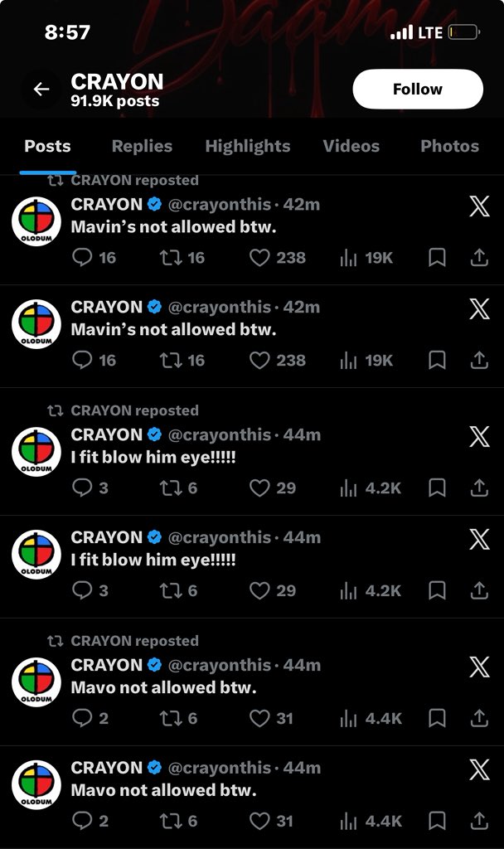
Task: Tap the battery icon in the status bar
Action: click(463, 33)
